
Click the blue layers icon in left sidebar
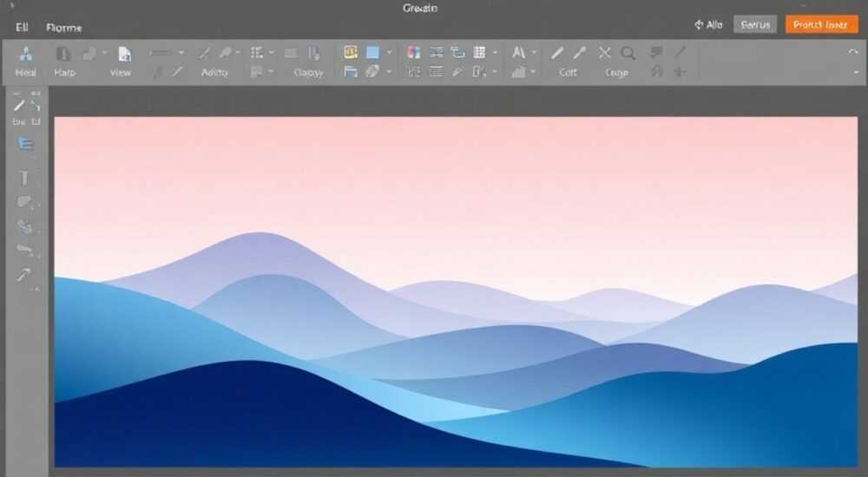click(25, 145)
